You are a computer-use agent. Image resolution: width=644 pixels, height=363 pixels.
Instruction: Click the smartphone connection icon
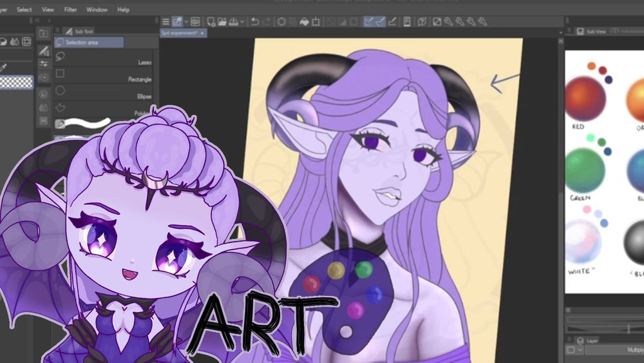click(407, 22)
